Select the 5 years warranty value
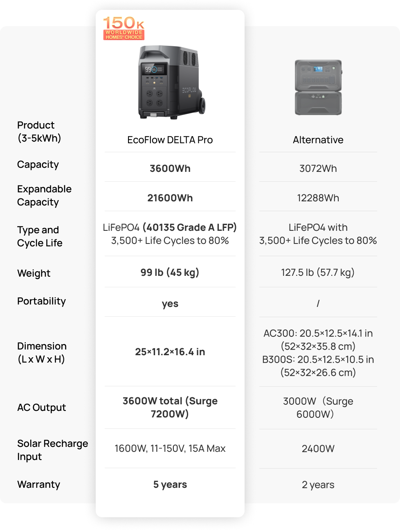 [170, 485]
